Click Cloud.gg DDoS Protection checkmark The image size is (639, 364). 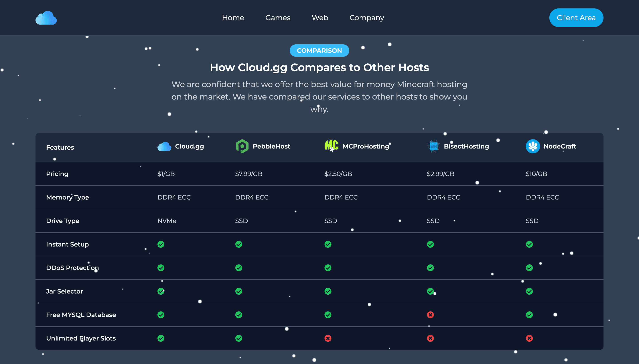click(x=161, y=268)
